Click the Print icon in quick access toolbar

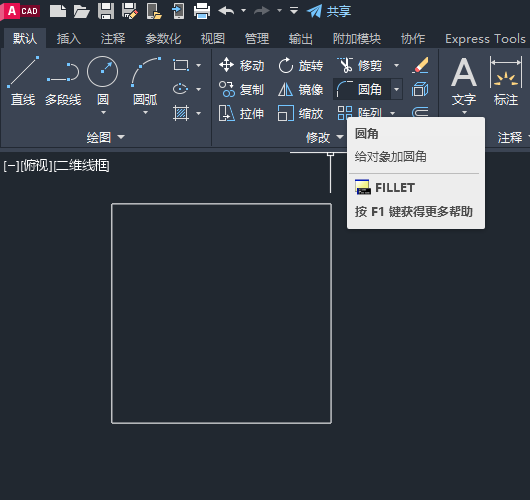point(202,11)
